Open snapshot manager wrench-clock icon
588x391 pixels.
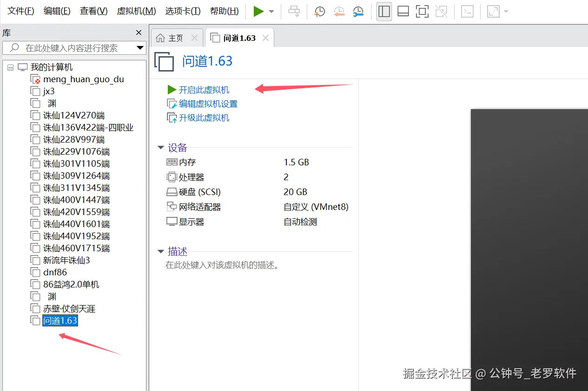[x=358, y=12]
